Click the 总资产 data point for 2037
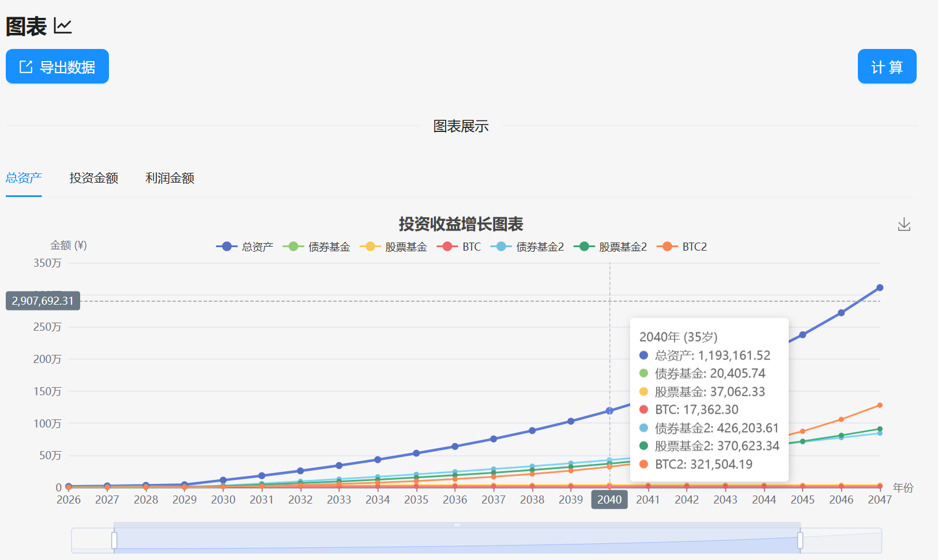Image resolution: width=938 pixels, height=560 pixels. [494, 439]
